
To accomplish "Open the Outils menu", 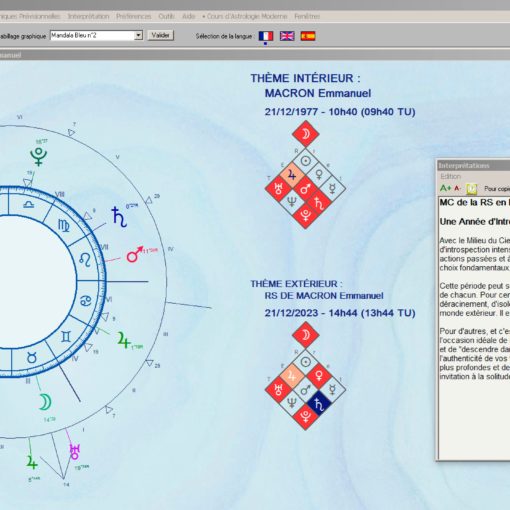I will click(166, 16).
